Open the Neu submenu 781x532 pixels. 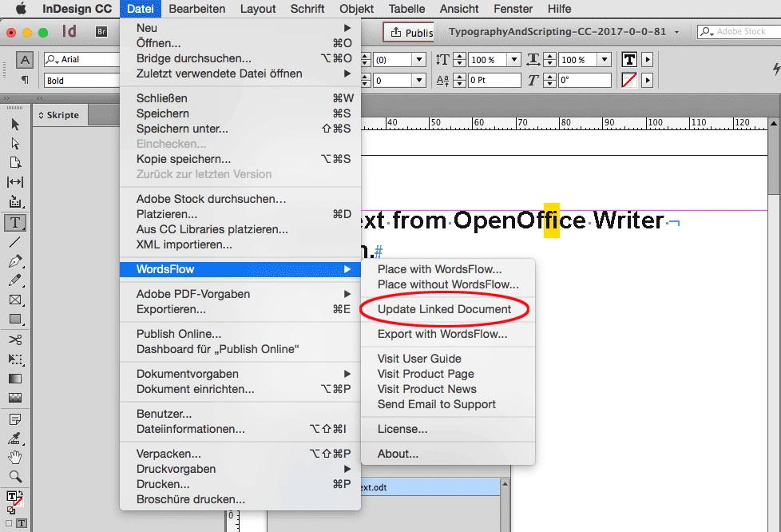240,28
